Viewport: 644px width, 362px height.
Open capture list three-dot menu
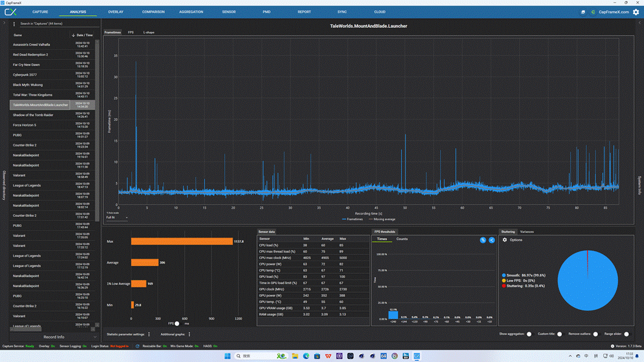point(14,24)
